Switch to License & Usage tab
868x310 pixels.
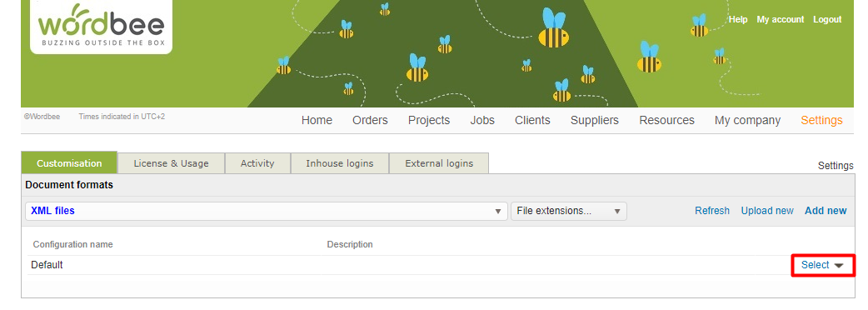171,163
